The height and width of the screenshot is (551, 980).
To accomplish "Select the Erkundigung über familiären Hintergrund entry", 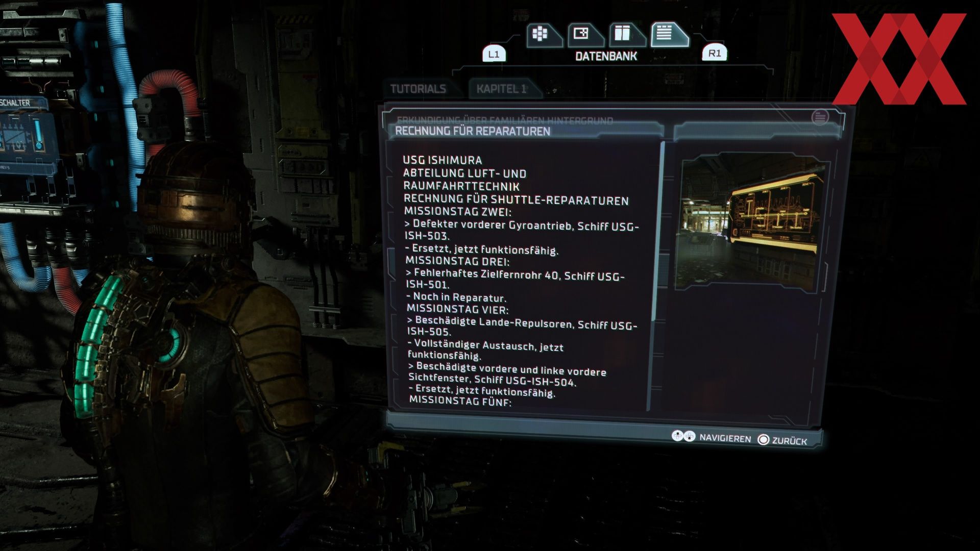I will tap(505, 120).
